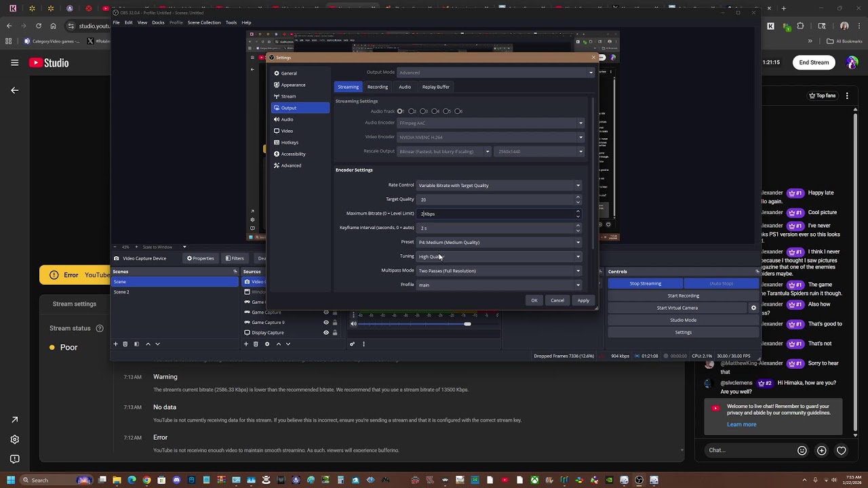Switch to the Audio output tab

[405, 87]
